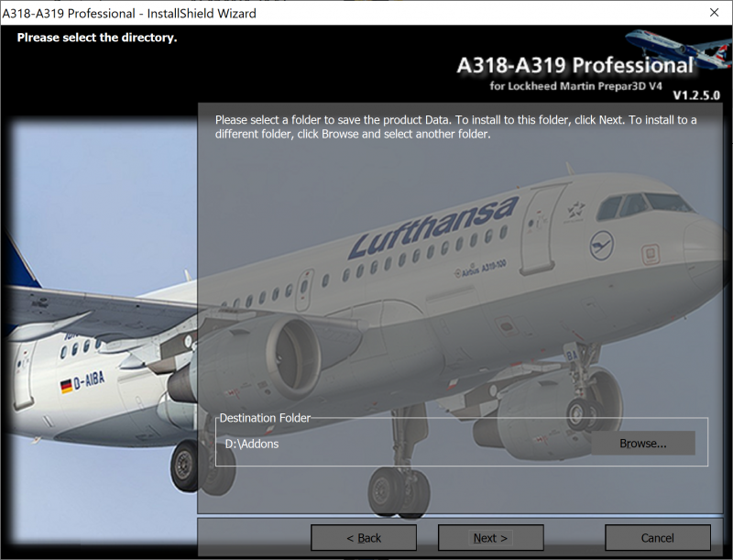Image resolution: width=733 pixels, height=560 pixels.
Task: Click the V1.2.5.0 version label
Action: pos(696,95)
